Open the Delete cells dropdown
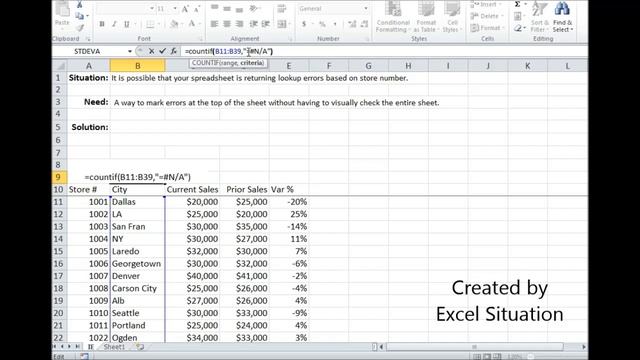 tap(487, 16)
